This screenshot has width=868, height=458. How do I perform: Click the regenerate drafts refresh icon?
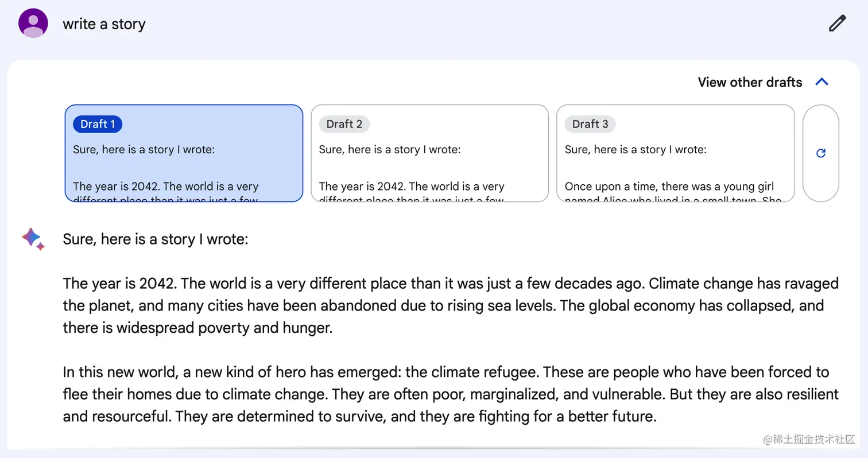[821, 153]
